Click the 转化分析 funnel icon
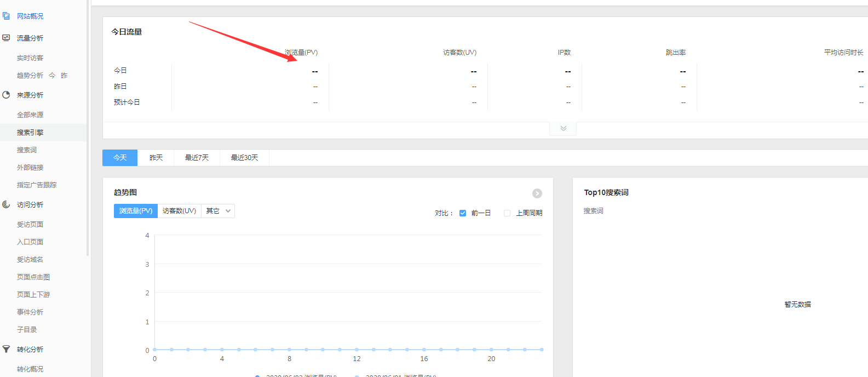The width and height of the screenshot is (868, 377). point(6,349)
